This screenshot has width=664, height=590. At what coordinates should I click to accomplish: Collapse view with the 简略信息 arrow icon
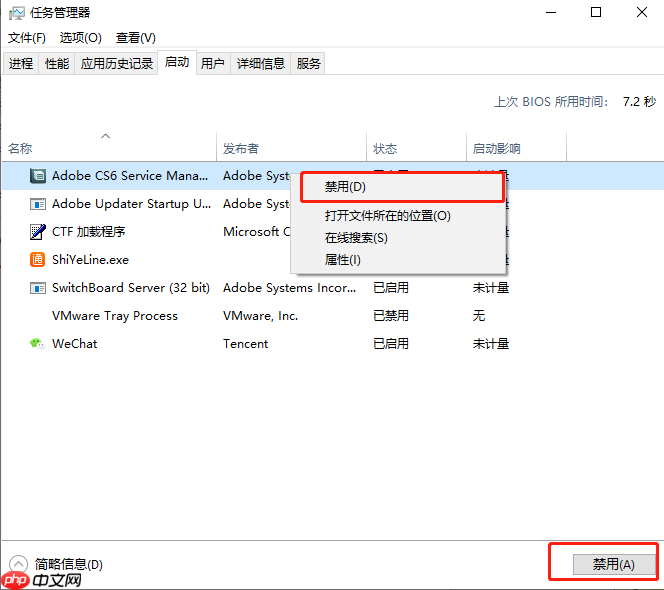(x=18, y=564)
